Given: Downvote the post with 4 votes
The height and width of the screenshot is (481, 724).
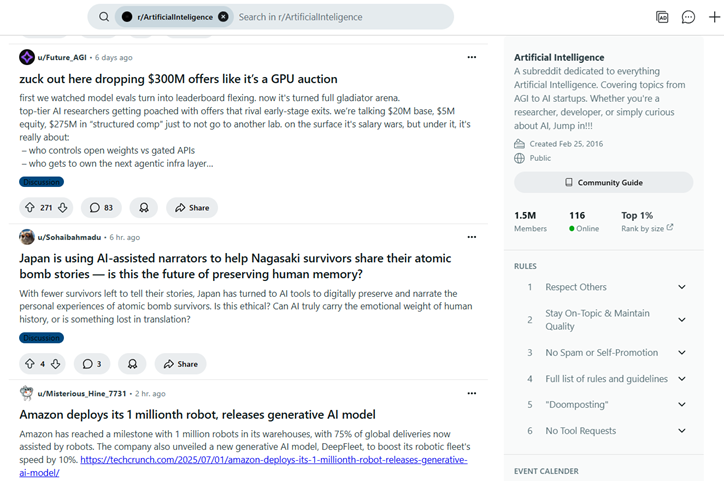Looking at the screenshot, I should [55, 364].
